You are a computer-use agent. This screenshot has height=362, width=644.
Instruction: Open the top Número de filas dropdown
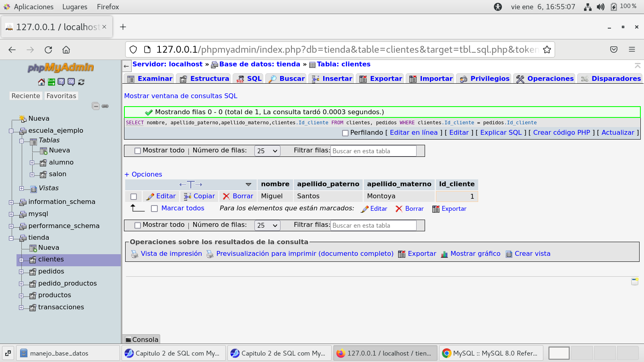pos(267,151)
